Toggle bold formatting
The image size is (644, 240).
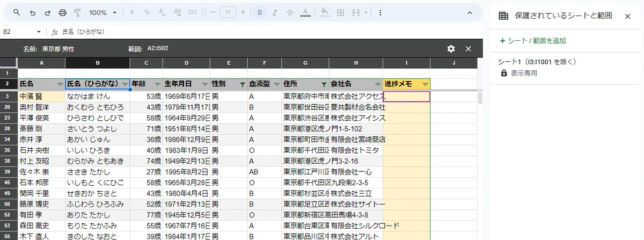[260, 12]
